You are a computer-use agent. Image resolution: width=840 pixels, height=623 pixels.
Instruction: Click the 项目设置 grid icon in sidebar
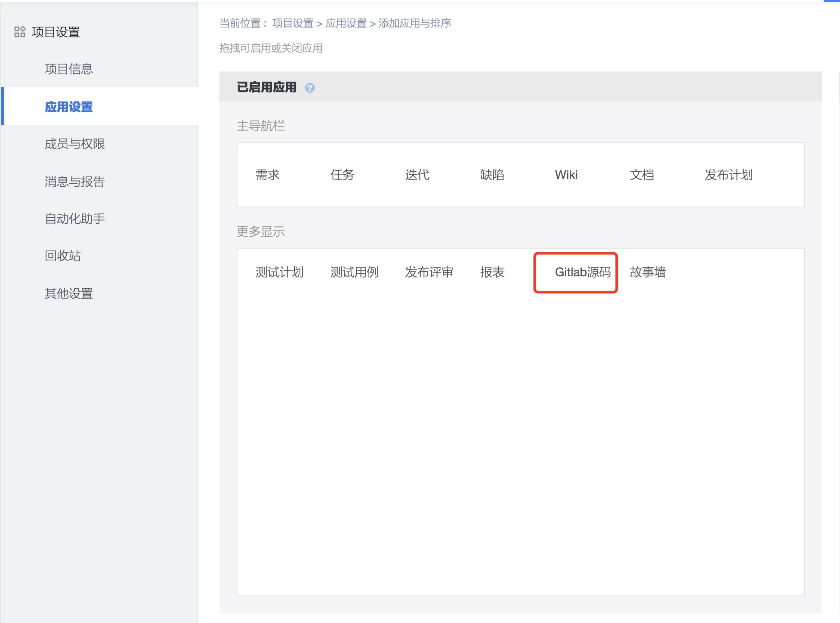[20, 31]
